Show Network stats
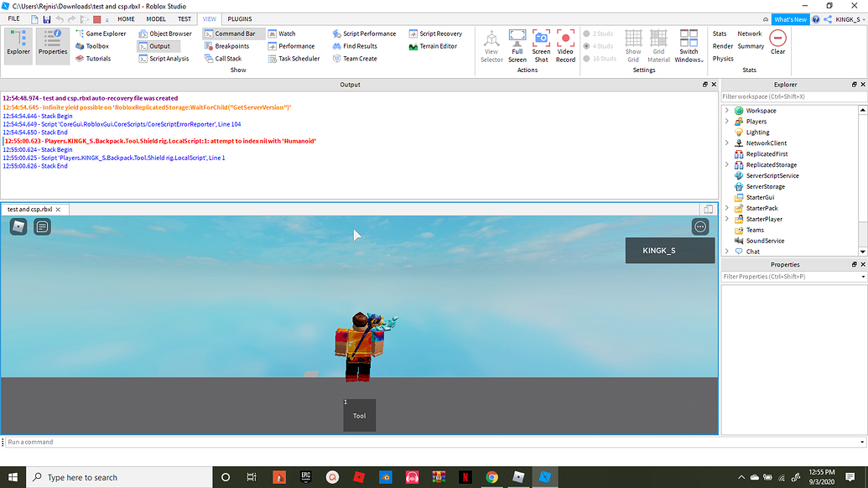Image resolution: width=868 pixels, height=488 pixels. pos(750,34)
